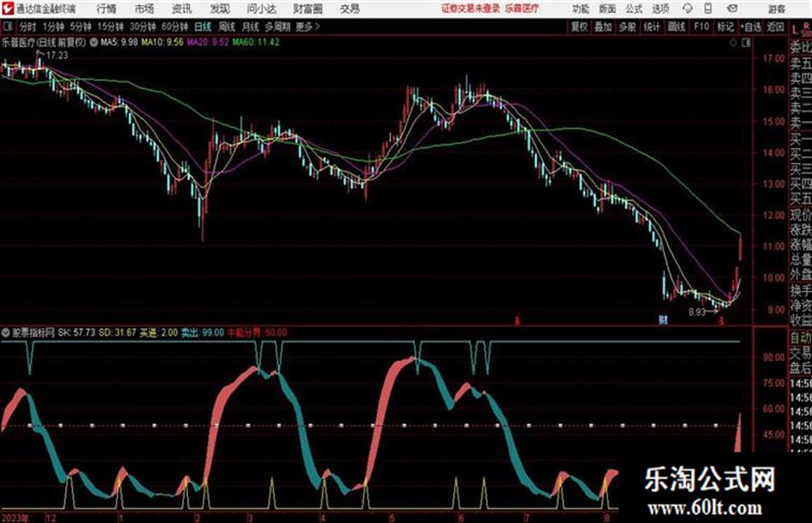Click the 买进: 2.00 indicator label
The image size is (812, 523).
[158, 332]
